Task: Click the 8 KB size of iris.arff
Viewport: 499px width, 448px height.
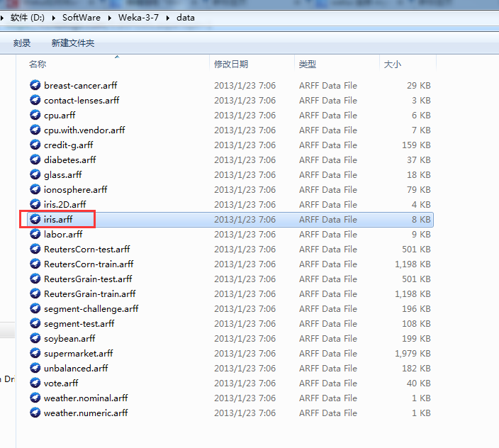Action: coord(421,219)
